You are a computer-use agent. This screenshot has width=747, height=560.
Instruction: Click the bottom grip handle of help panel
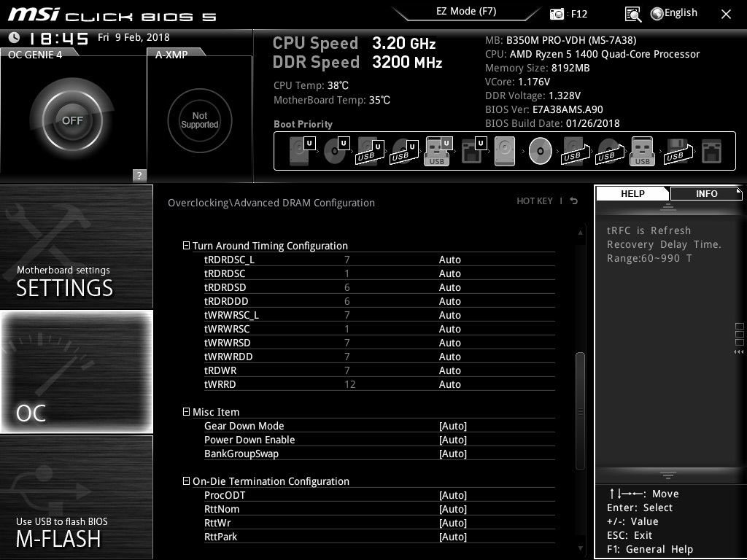(668, 475)
